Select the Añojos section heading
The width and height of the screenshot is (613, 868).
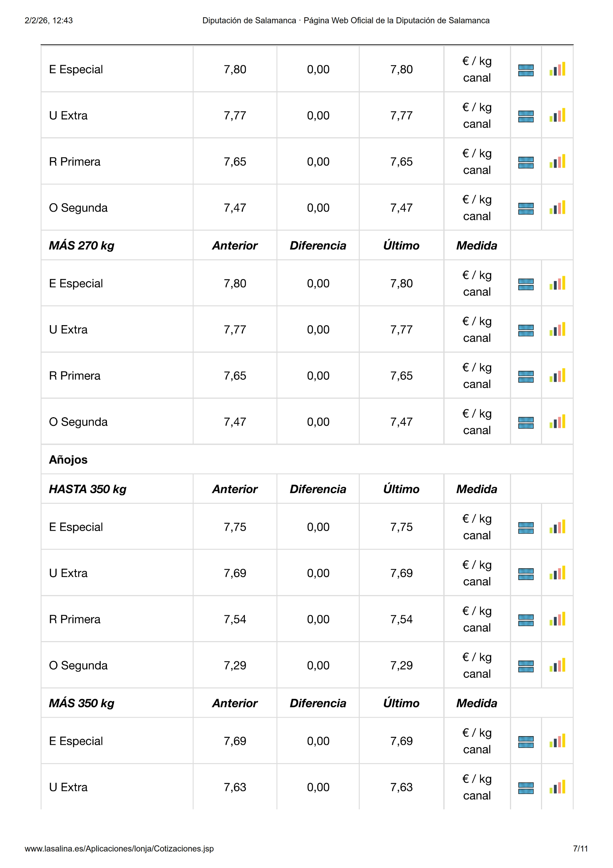[x=68, y=460]
